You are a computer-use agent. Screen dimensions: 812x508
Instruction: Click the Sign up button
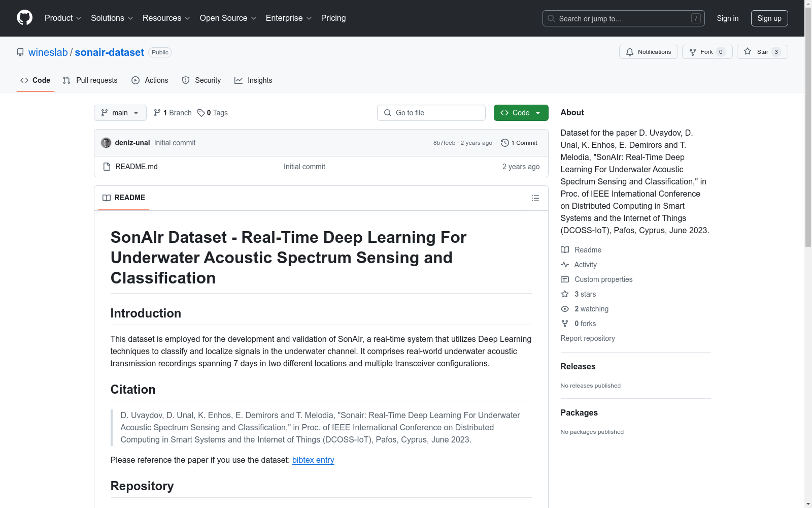point(769,18)
